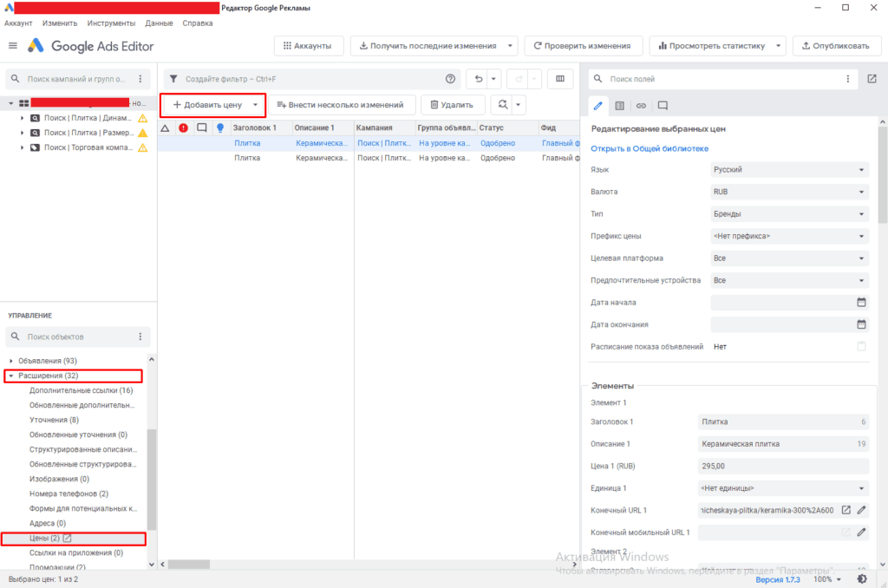Sort by the warning triangle column header
888x588 pixels.
166,128
